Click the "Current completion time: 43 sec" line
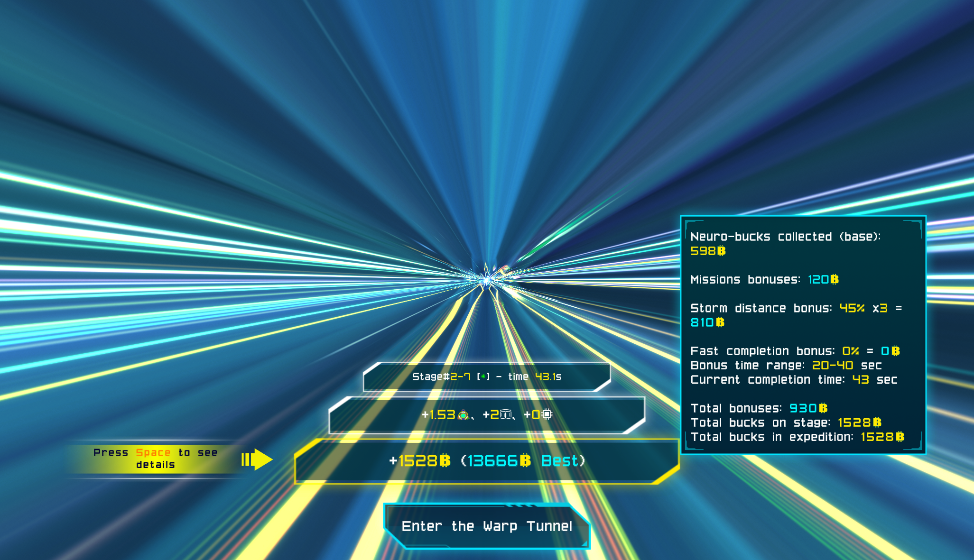This screenshot has height=560, width=974. coord(794,380)
